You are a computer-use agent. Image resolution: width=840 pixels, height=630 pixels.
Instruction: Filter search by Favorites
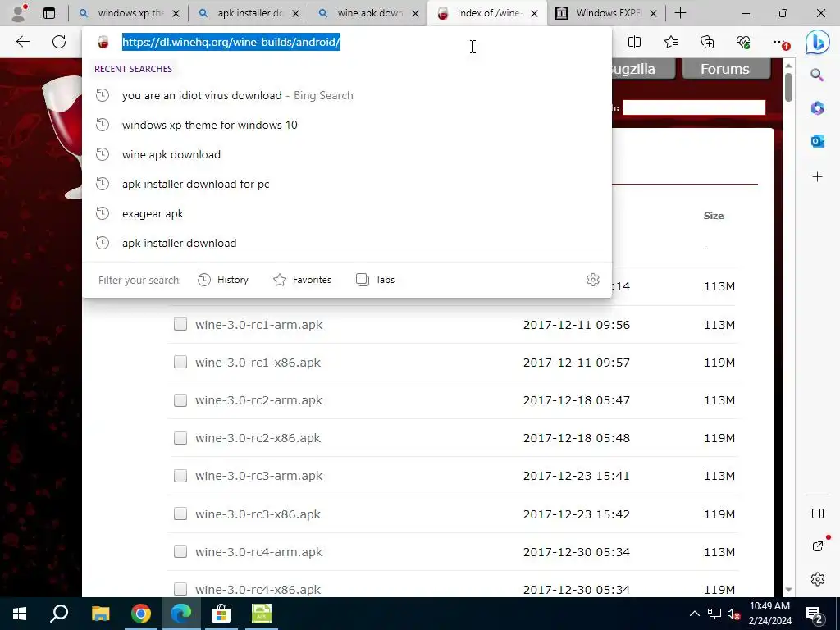click(x=302, y=280)
